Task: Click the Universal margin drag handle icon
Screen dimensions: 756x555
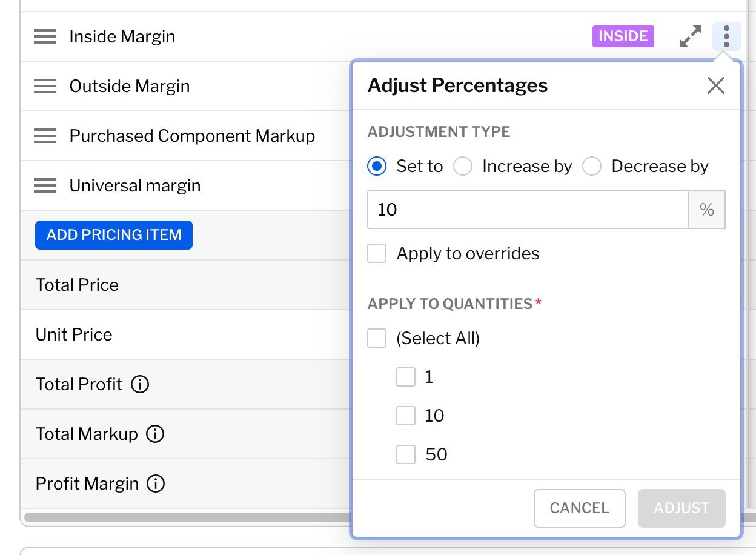Action: [x=45, y=185]
